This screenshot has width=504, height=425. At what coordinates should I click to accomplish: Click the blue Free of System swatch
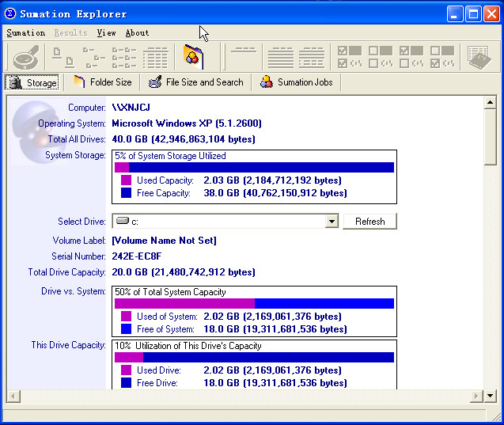(x=126, y=329)
